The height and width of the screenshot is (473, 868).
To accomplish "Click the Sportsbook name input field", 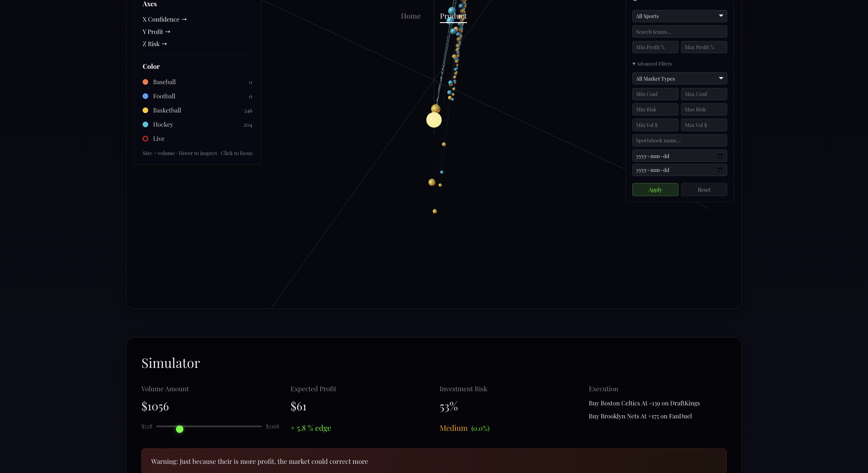I will click(x=679, y=141).
